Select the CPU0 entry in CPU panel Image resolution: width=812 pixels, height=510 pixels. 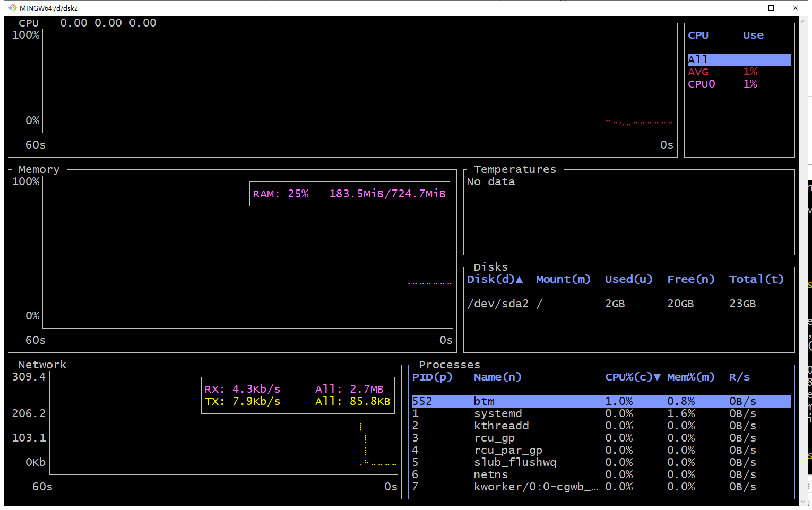(701, 83)
